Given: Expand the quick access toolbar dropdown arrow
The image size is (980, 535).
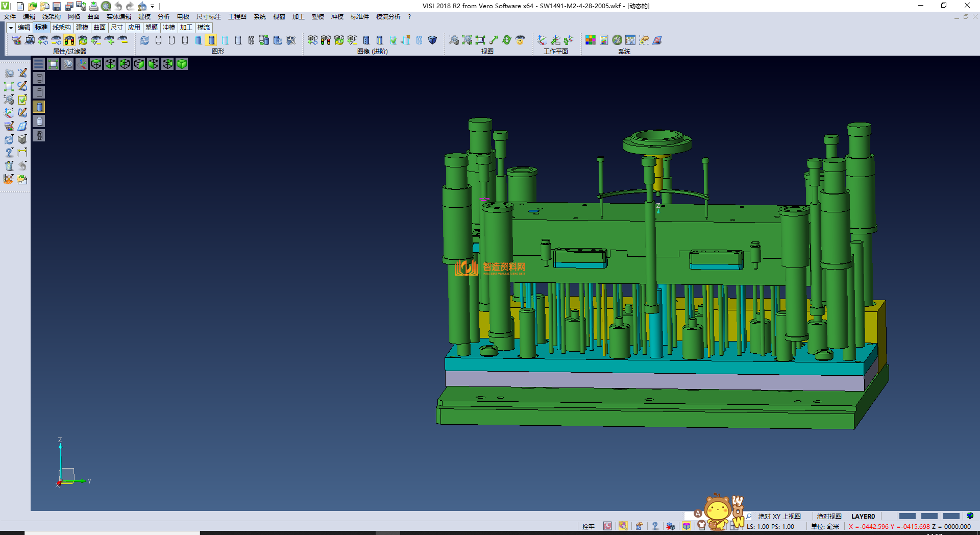Looking at the screenshot, I should (153, 6).
